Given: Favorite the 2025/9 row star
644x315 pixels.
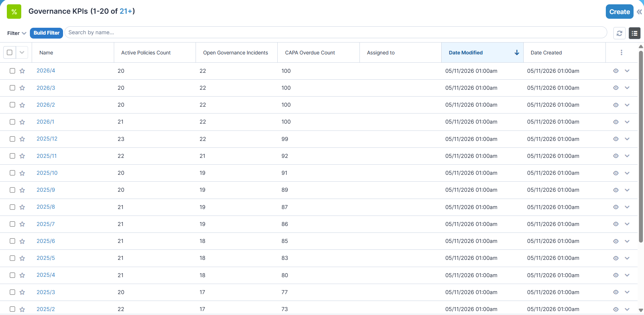Looking at the screenshot, I should coord(22,190).
